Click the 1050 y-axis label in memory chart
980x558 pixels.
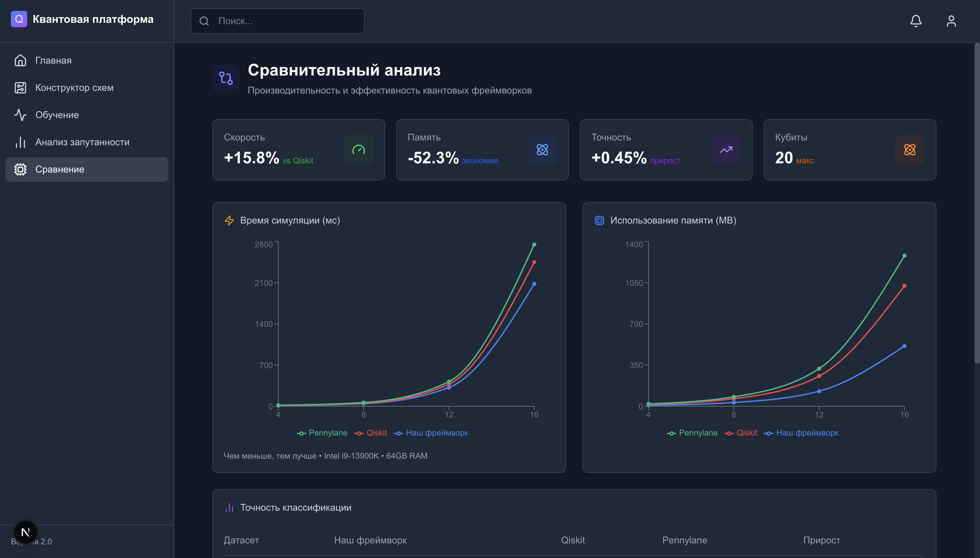634,283
